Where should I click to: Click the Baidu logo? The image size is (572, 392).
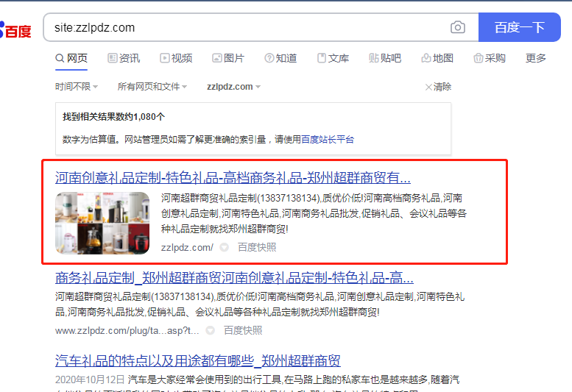[15, 30]
